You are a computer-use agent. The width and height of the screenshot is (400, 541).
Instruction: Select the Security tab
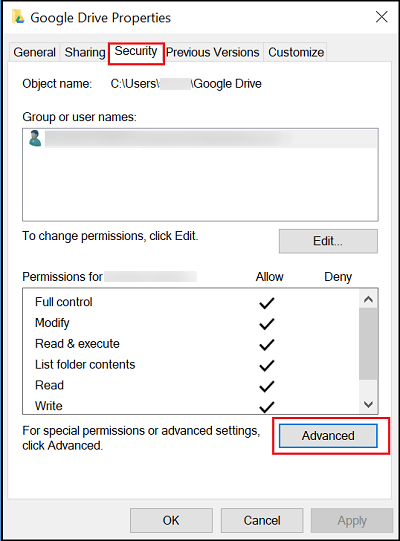point(136,52)
